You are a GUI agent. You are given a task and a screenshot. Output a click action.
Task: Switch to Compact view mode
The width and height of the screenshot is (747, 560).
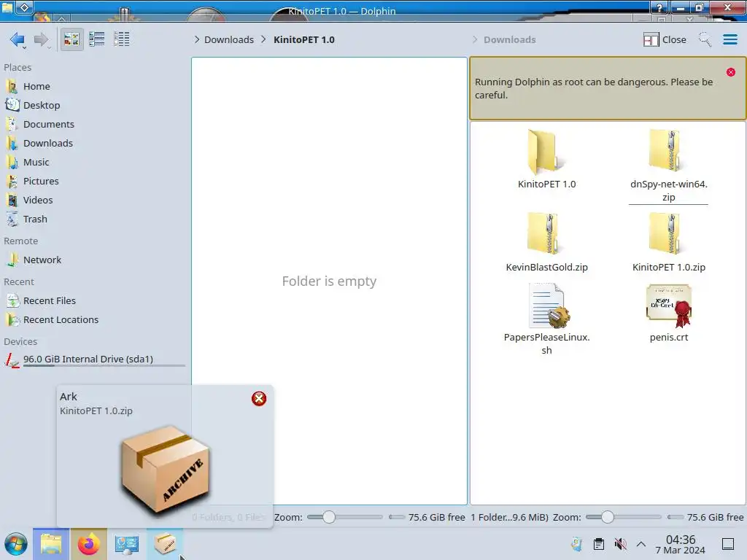(97, 39)
